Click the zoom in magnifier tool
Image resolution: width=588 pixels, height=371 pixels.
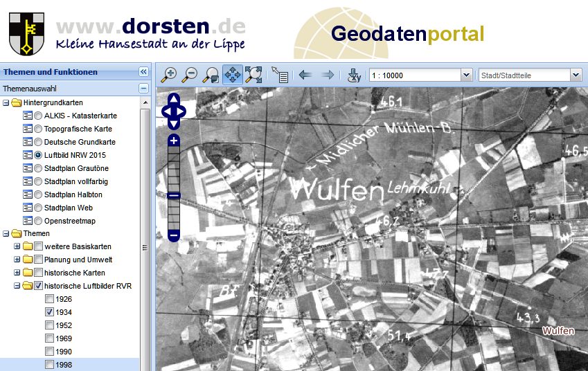pyautogui.click(x=168, y=75)
